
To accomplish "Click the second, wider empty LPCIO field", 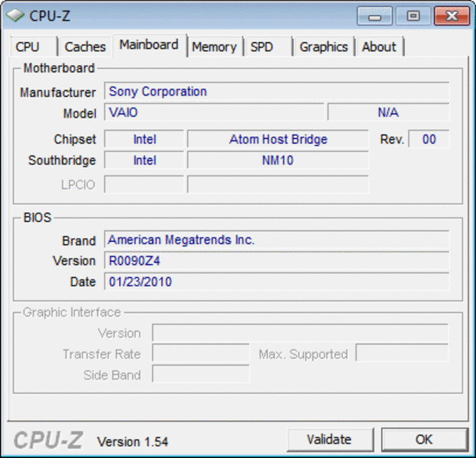I will (278, 185).
